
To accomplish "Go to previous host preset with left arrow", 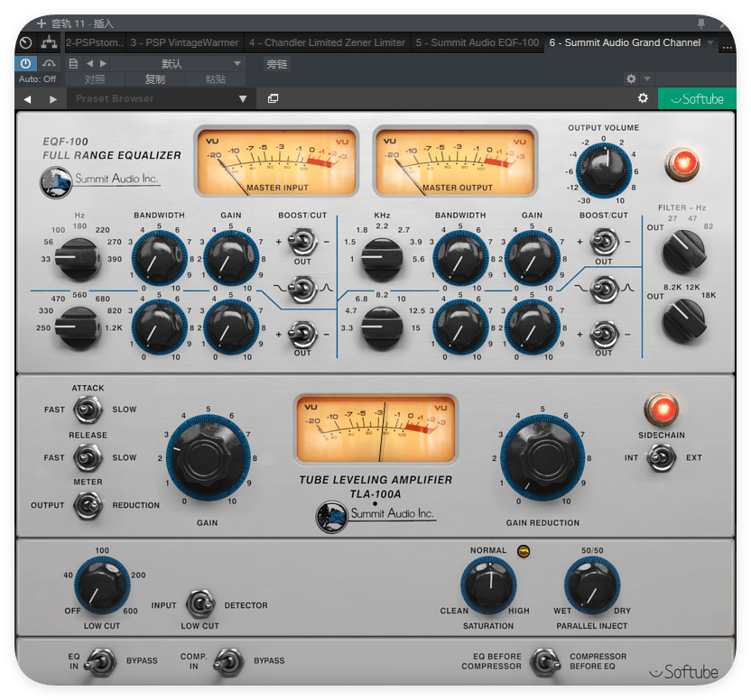I will tap(89, 63).
